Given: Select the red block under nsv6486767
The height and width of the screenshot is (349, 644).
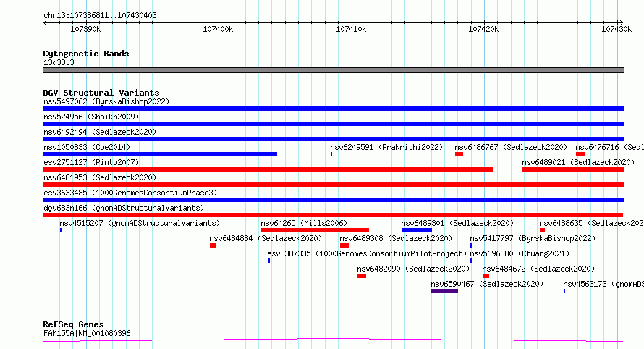Looking at the screenshot, I should (459, 154).
